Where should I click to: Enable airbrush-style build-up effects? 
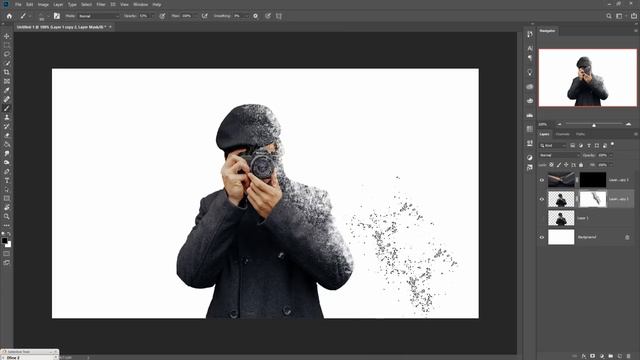pos(205,16)
